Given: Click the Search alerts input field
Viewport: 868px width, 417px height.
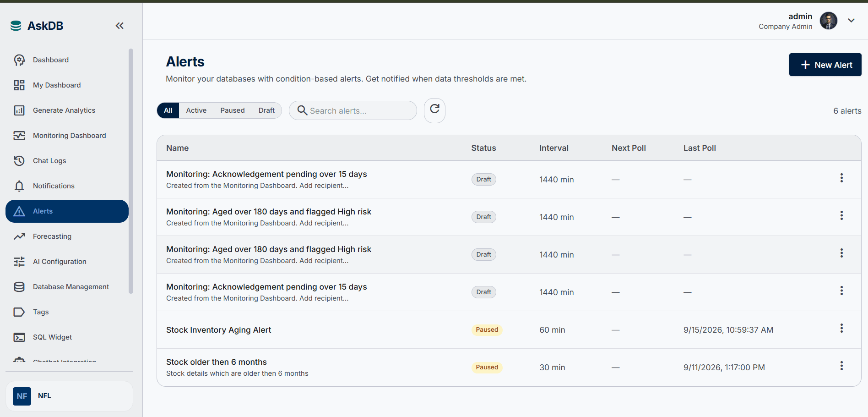Looking at the screenshot, I should click(x=353, y=110).
